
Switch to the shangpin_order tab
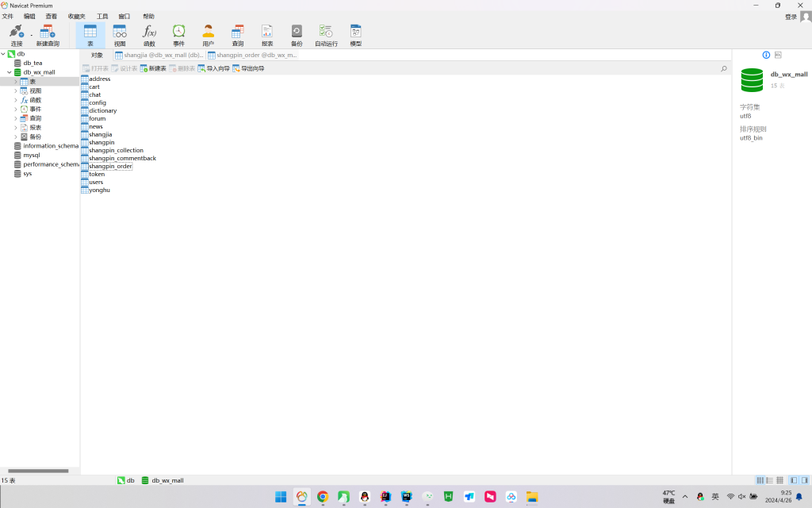[x=252, y=56]
